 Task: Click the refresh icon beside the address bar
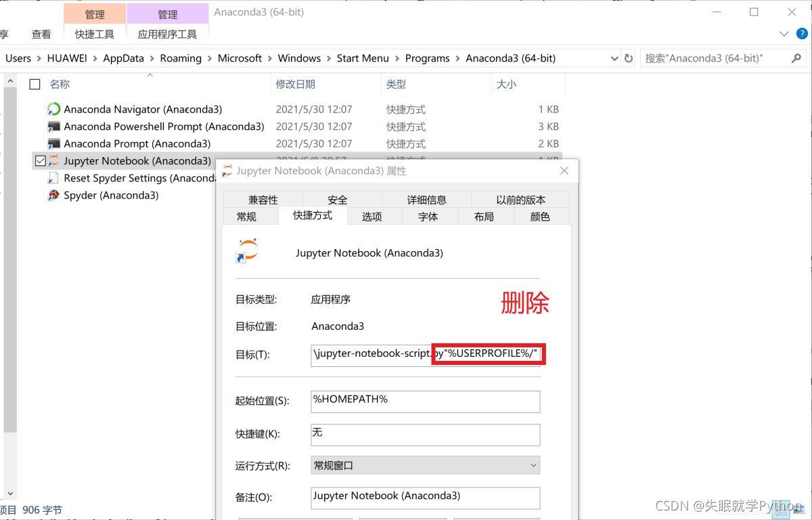point(629,58)
